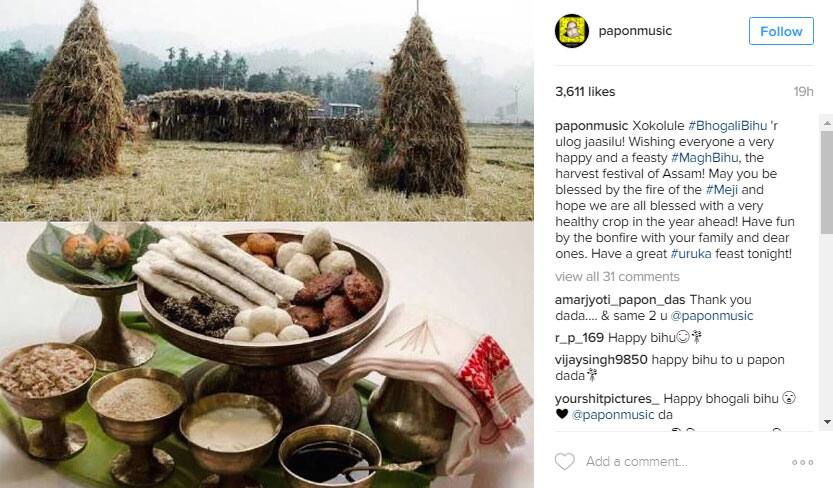The width and height of the screenshot is (833, 488).
Task: Click the heart like icon
Action: [x=564, y=461]
